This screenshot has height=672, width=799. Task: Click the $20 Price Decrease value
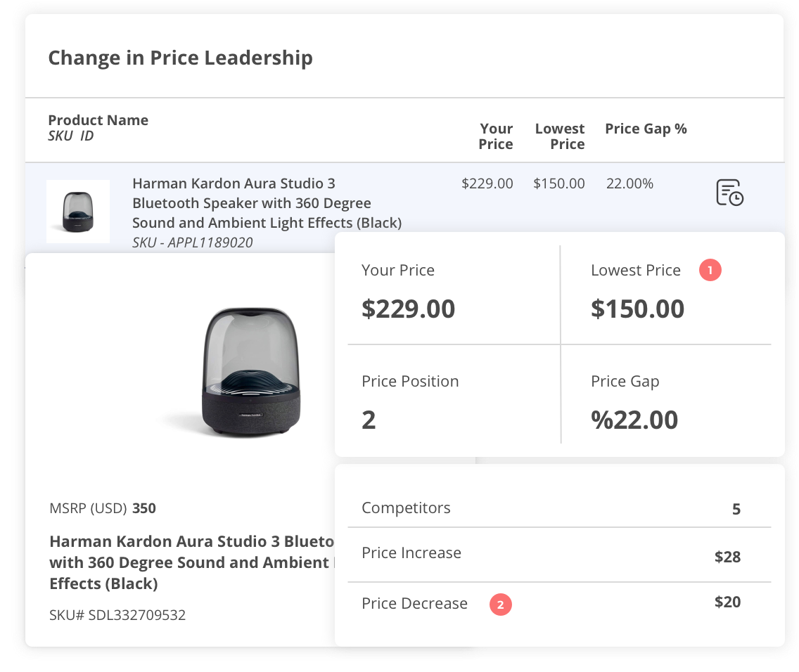coord(727,602)
